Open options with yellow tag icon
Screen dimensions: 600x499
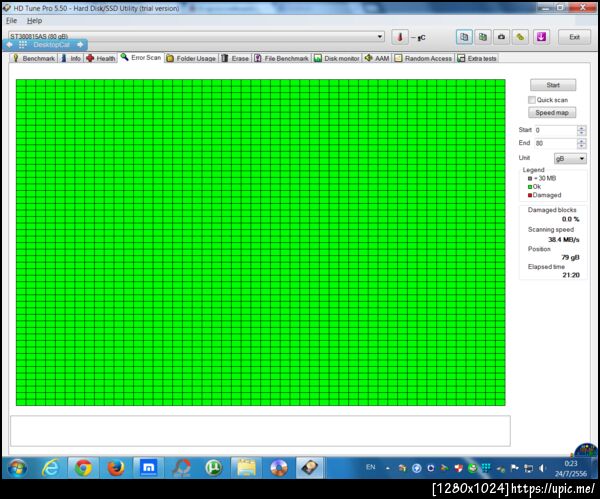520,37
